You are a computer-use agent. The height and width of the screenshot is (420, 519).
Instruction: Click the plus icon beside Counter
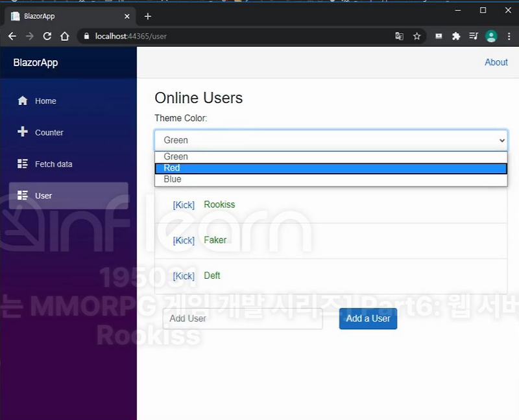pos(22,132)
